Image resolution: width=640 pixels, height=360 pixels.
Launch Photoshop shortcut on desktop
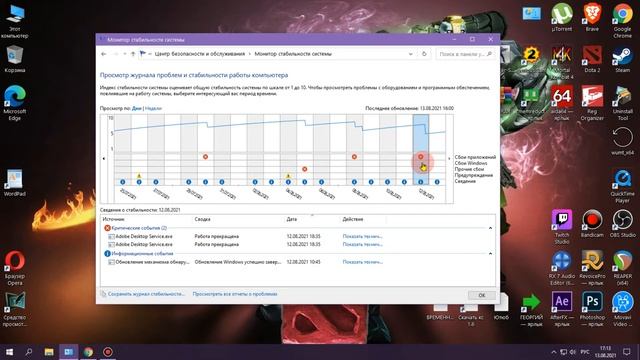592,309
